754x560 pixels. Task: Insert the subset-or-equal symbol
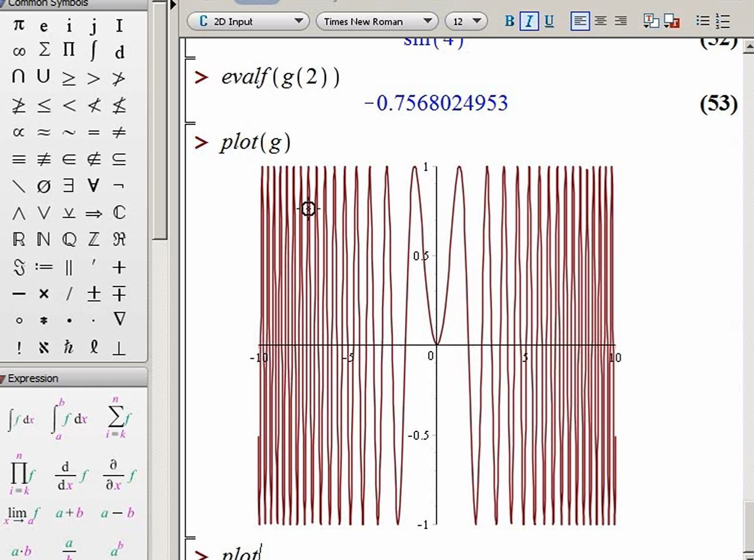point(119,159)
